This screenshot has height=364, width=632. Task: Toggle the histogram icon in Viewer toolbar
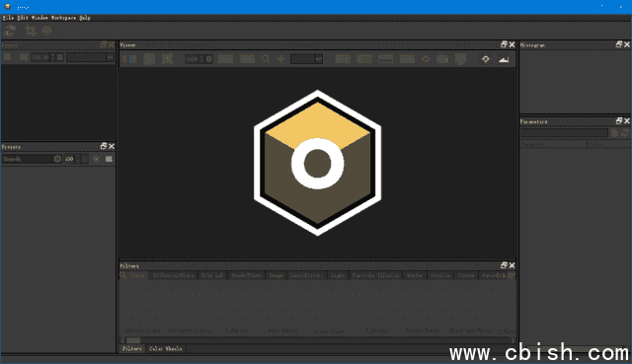pyautogui.click(x=504, y=59)
